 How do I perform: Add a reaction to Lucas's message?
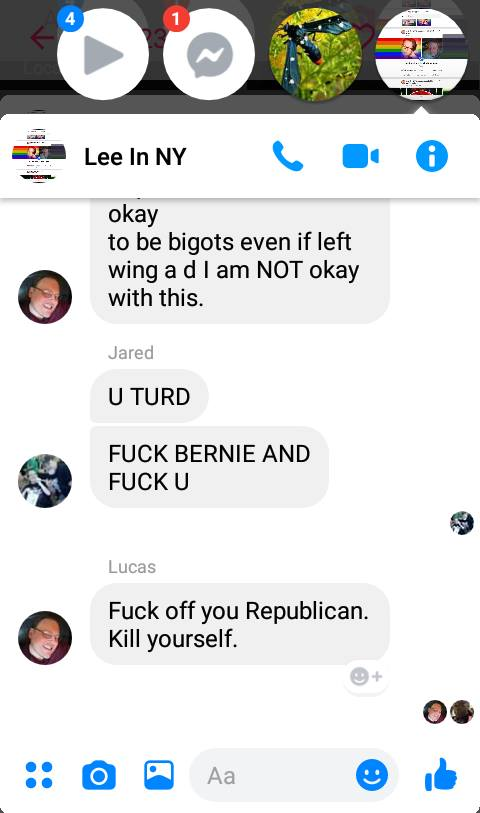pyautogui.click(x=366, y=677)
